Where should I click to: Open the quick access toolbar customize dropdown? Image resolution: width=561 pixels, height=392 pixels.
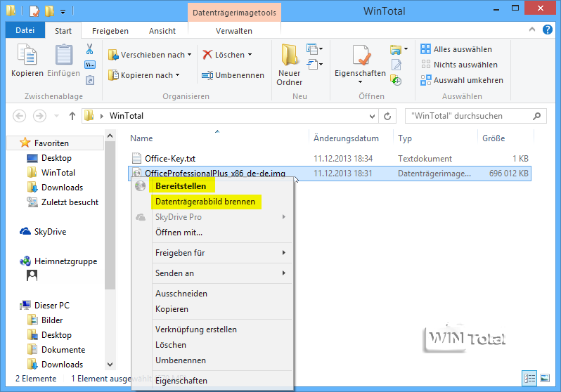pos(63,12)
